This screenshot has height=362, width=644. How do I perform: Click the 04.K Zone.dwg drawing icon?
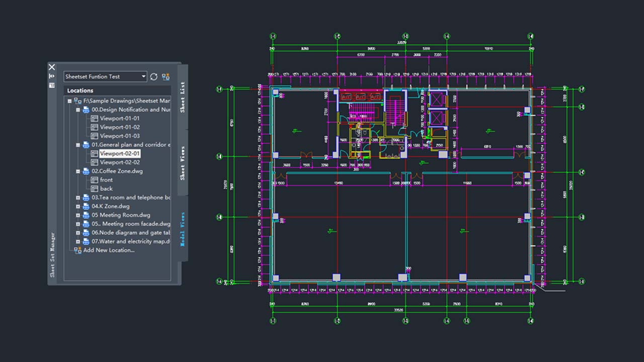click(86, 206)
